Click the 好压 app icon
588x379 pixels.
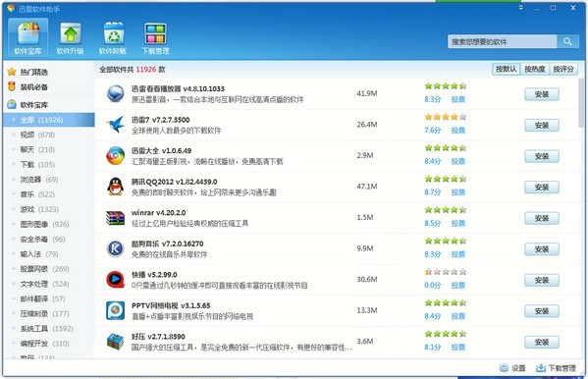(x=115, y=342)
